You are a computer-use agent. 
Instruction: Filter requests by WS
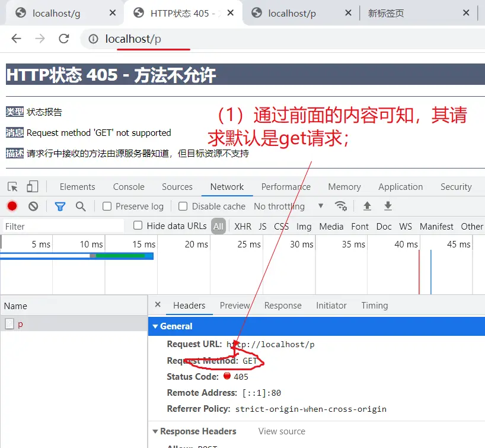pos(406,226)
